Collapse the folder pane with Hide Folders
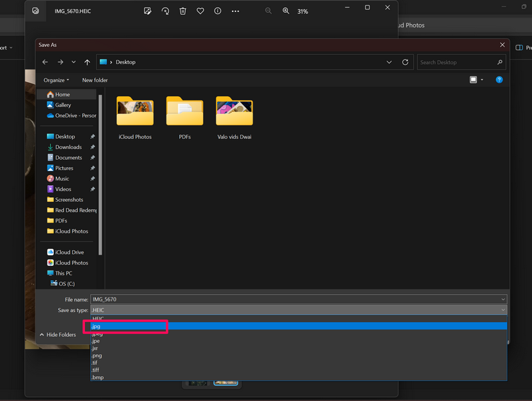The height and width of the screenshot is (401, 532). [57, 335]
